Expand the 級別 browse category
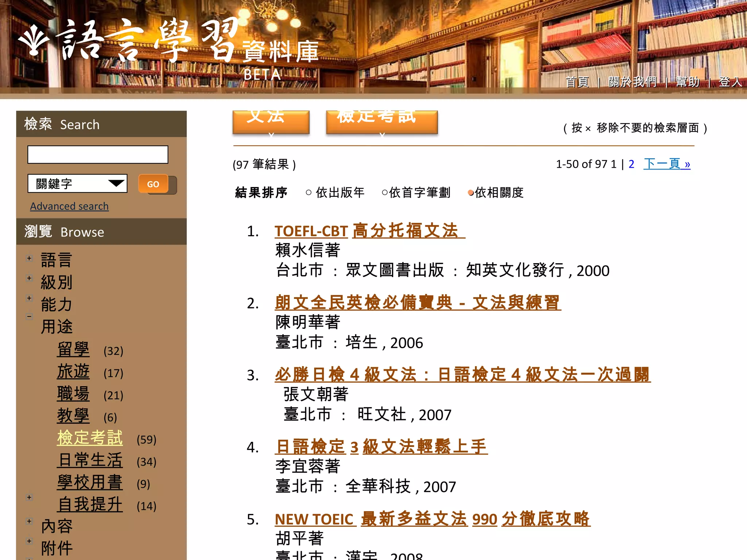Image resolution: width=747 pixels, height=560 pixels. tap(29, 278)
